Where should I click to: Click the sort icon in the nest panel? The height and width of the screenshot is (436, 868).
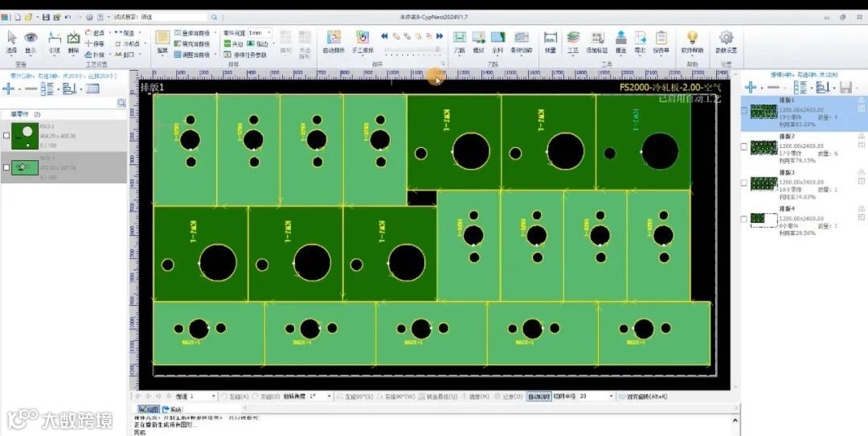pyautogui.click(x=822, y=87)
